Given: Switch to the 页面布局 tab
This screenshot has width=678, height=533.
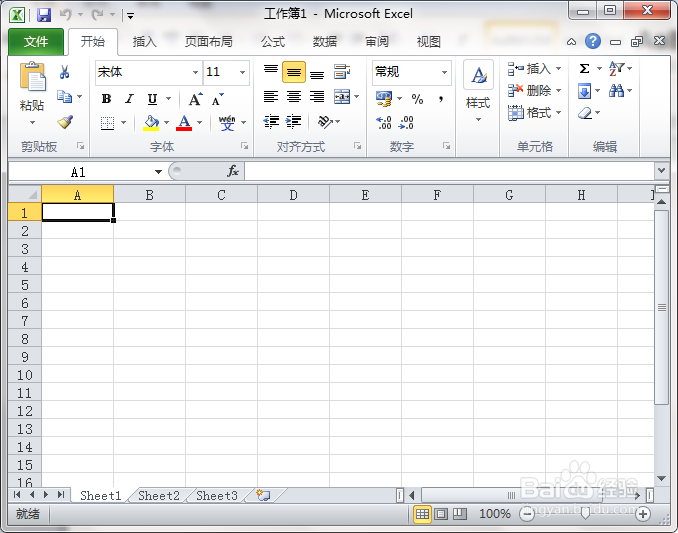Looking at the screenshot, I should point(209,41).
